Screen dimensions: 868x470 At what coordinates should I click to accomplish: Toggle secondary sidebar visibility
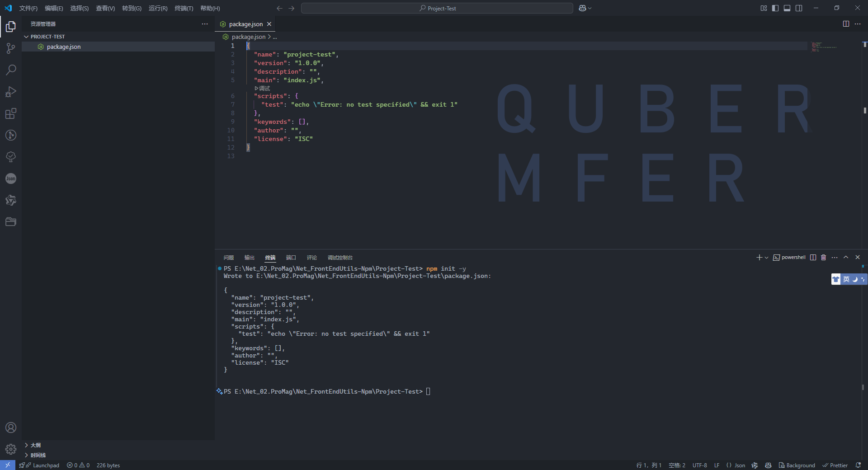(x=799, y=8)
